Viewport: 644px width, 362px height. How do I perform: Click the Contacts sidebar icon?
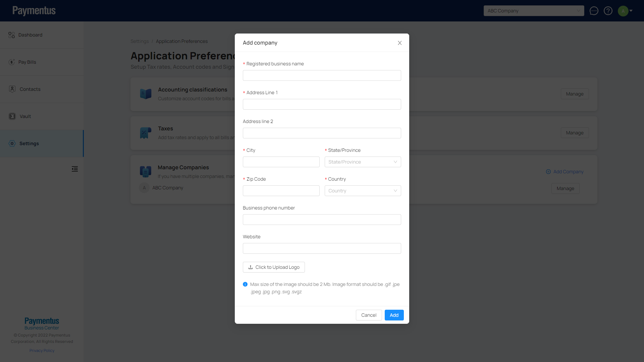pyautogui.click(x=12, y=89)
